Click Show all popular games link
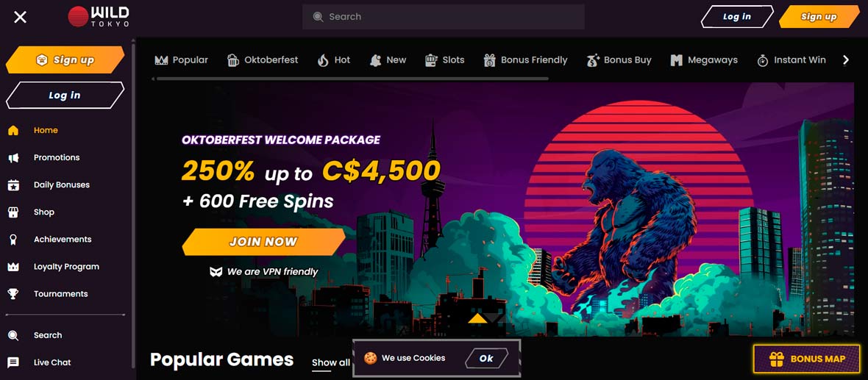 [x=330, y=363]
